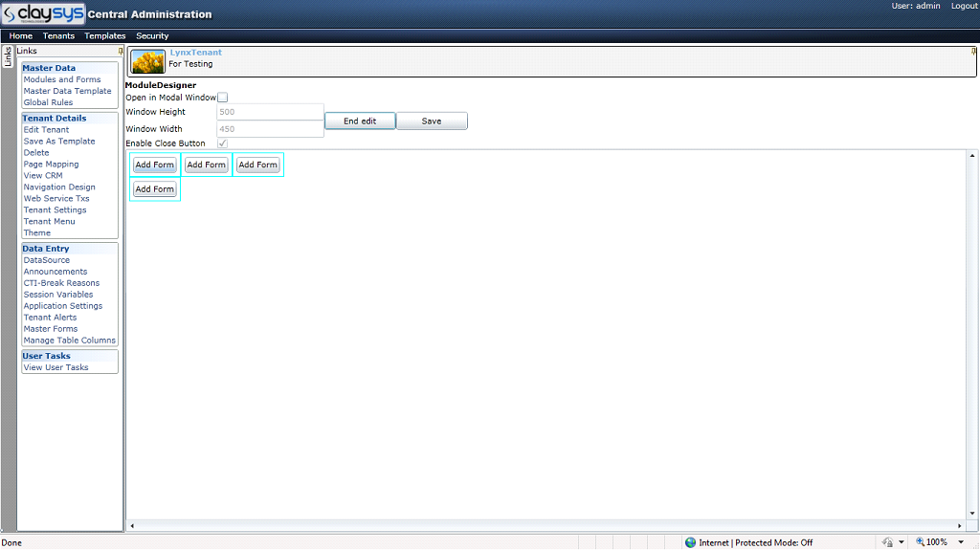Viewport: 980px width, 550px height.
Task: Open Tenant Menu link
Action: pyautogui.click(x=50, y=221)
